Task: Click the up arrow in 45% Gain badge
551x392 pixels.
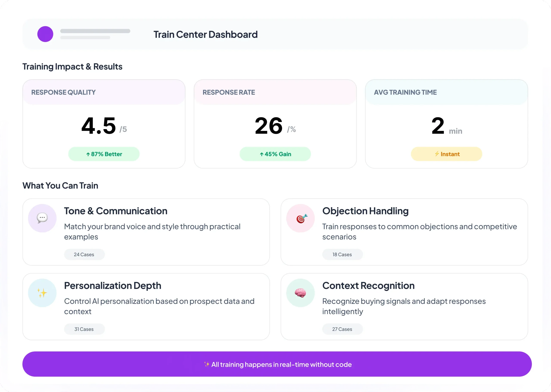Action: 262,154
